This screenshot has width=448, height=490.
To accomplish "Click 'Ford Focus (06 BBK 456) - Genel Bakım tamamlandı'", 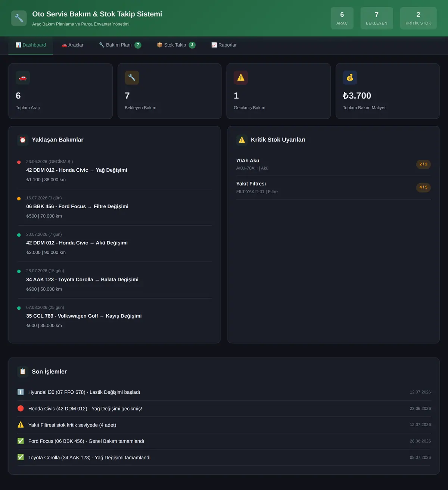I will click(x=86, y=441).
